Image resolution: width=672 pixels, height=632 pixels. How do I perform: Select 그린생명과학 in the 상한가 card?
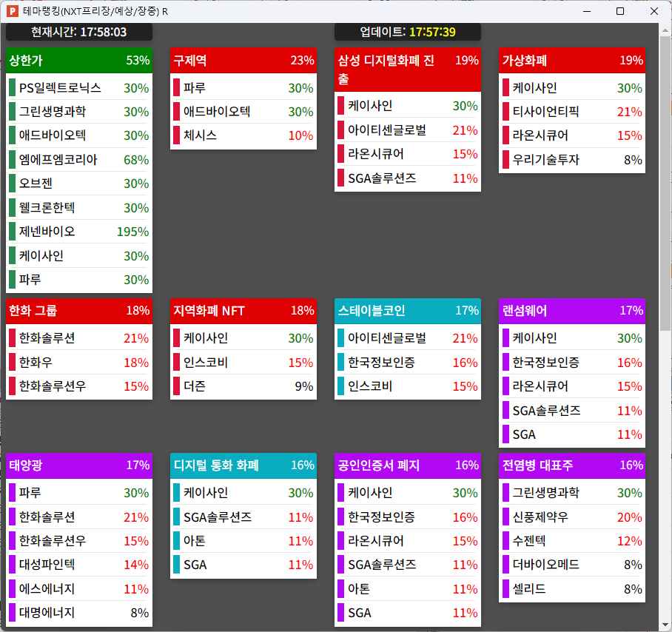(79, 112)
